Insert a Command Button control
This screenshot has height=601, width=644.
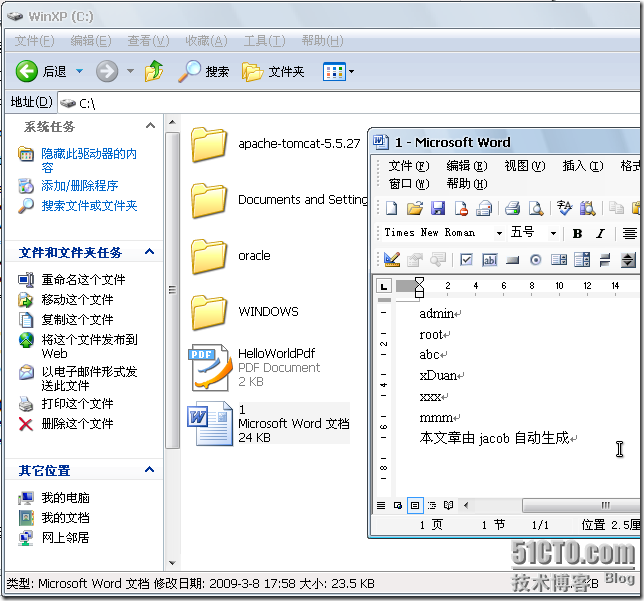tap(513, 260)
